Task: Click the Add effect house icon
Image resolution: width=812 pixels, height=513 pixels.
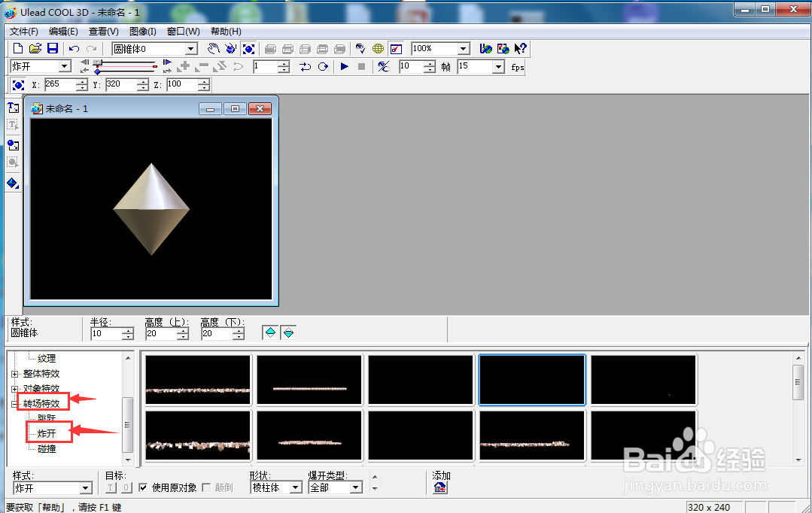Action: pyautogui.click(x=439, y=487)
